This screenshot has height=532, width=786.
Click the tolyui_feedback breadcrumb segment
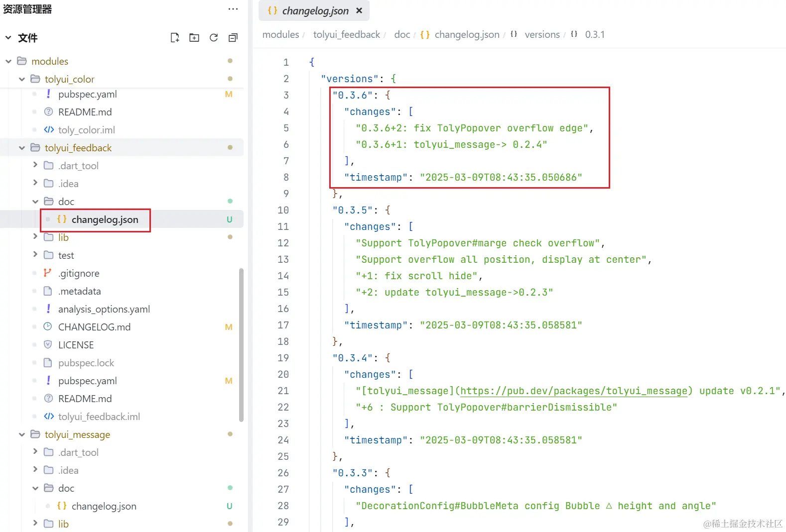[346, 34]
